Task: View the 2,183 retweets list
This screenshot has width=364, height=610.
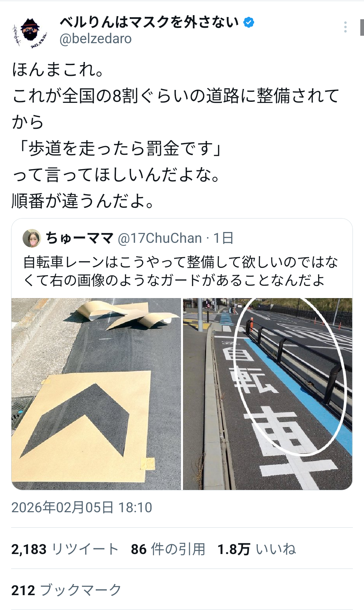Action: 65,549
